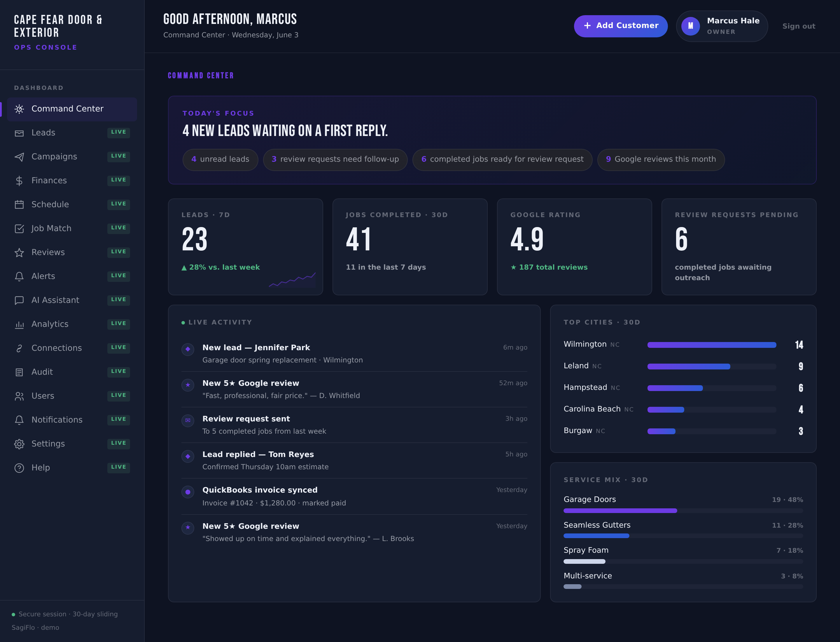Click "Invoice #1042 · $1,280.00 · marked paid" text
Image resolution: width=840 pixels, height=642 pixels.
[274, 503]
